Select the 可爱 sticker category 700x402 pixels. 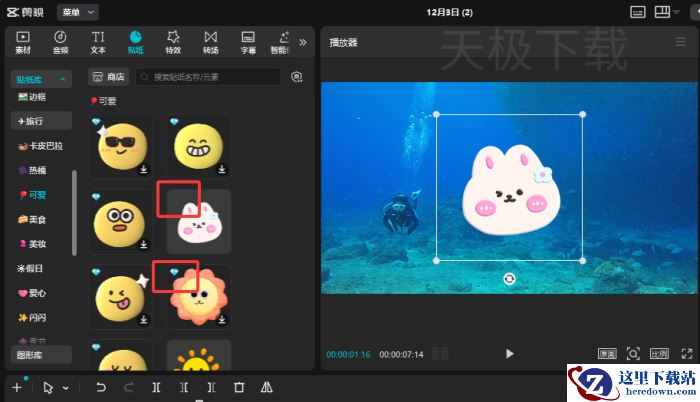(32, 195)
